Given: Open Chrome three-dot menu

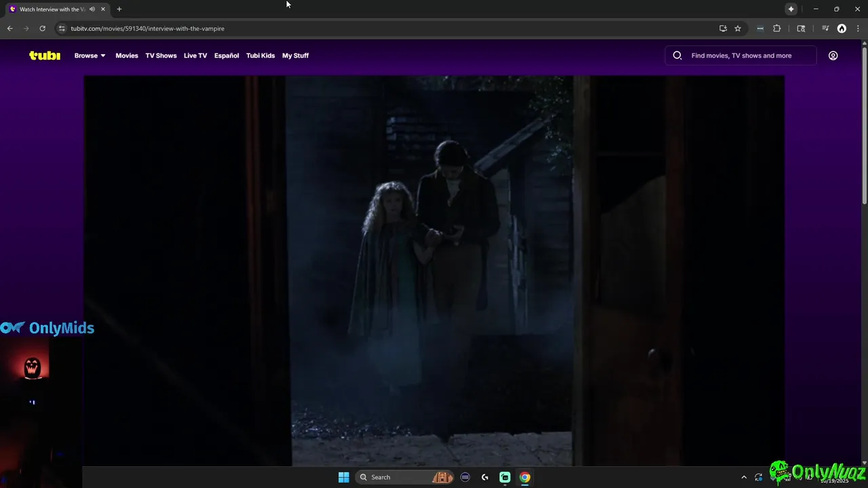Looking at the screenshot, I should [x=858, y=28].
